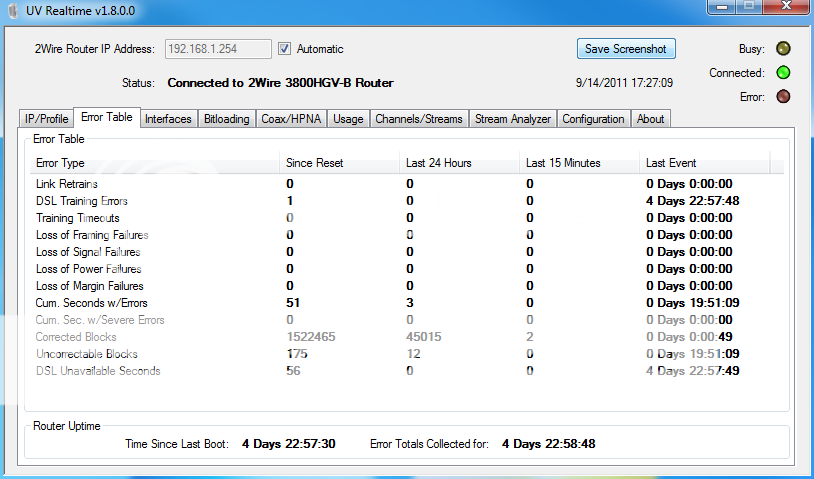814x479 pixels.
Task: Select the Cum. Seconds w/Errors row
Action: click(x=406, y=303)
